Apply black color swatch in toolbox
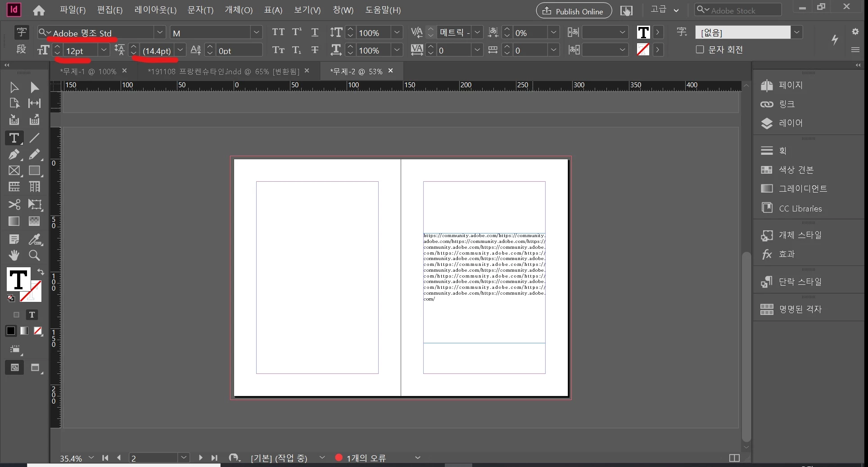 [x=11, y=331]
